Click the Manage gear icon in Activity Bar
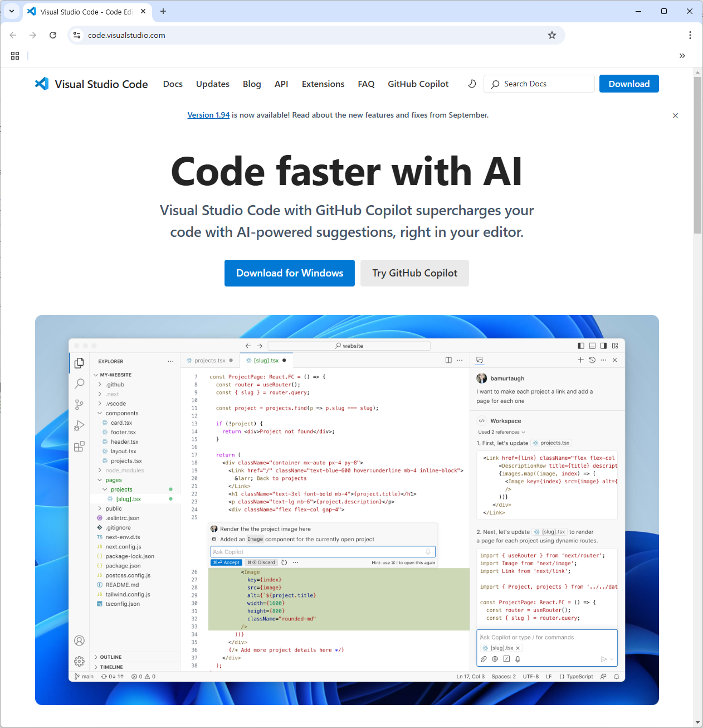The height and width of the screenshot is (728, 703). 79,661
